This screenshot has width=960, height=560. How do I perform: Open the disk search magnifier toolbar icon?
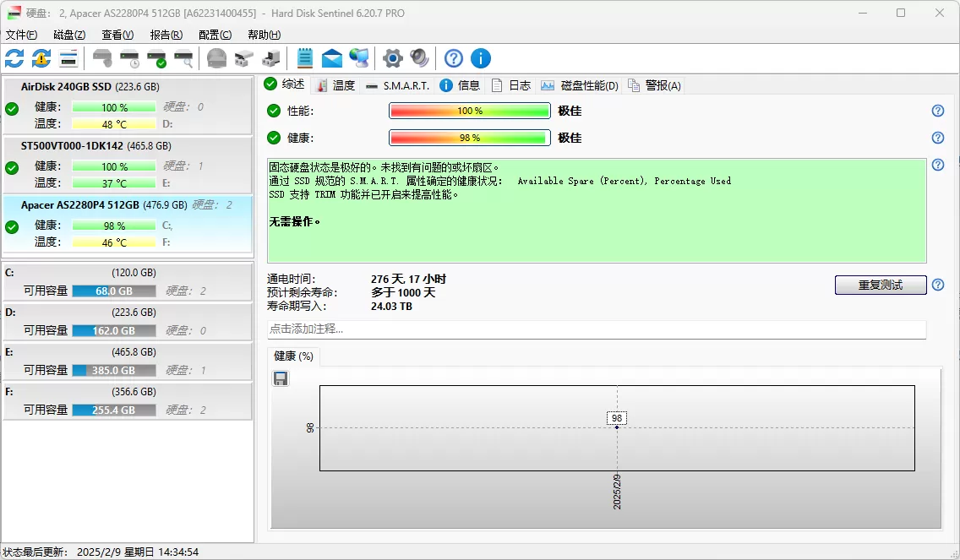[x=185, y=58]
